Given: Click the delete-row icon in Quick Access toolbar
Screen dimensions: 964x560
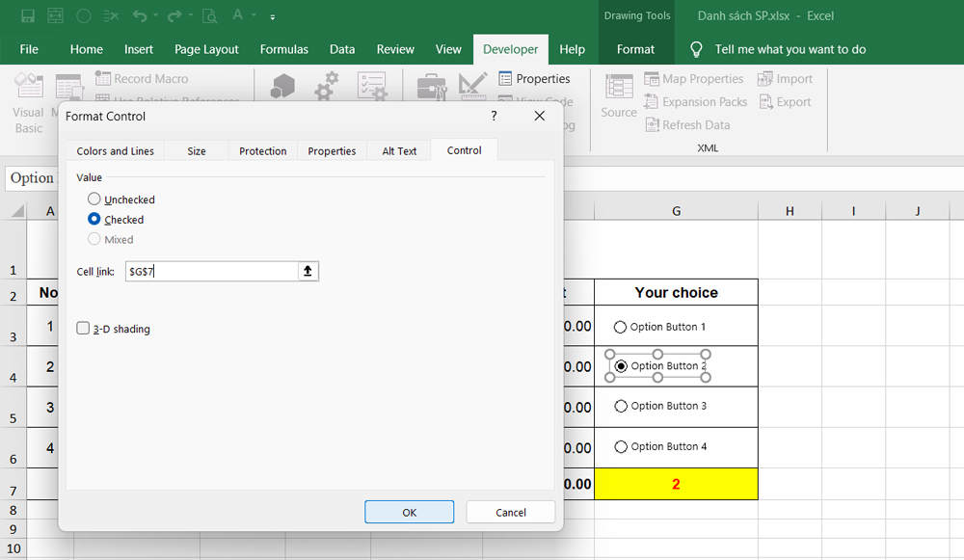Looking at the screenshot, I should pos(111,16).
